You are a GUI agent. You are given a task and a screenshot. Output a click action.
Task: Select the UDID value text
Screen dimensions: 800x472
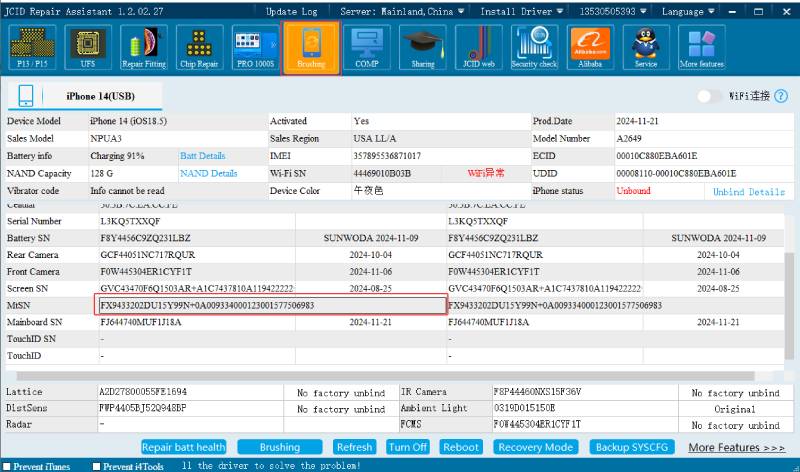click(x=676, y=173)
